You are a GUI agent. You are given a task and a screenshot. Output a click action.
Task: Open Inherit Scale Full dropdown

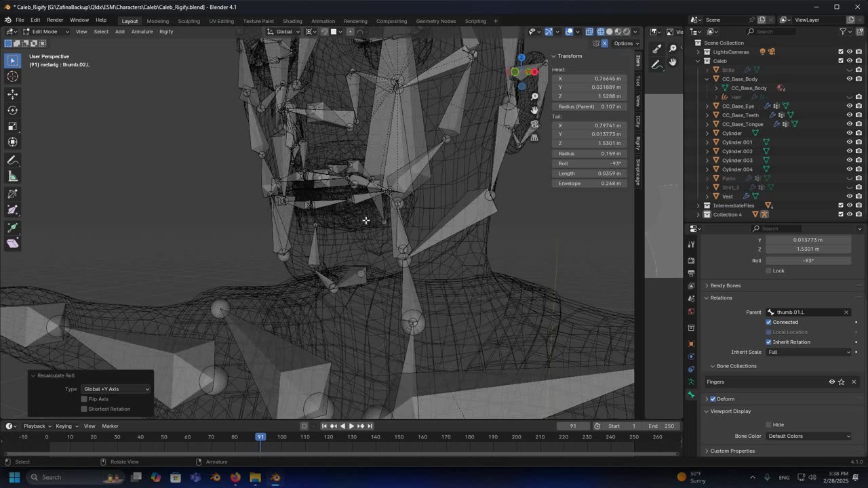coord(808,352)
